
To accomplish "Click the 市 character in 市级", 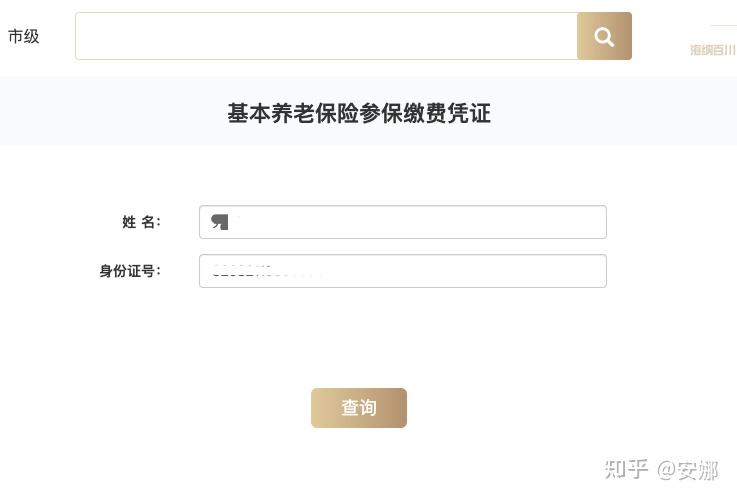I will [x=16, y=37].
